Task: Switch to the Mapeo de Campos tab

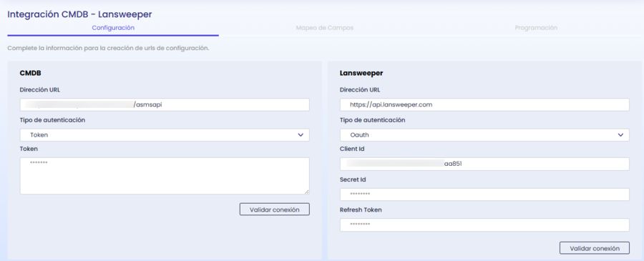Action: 324,28
